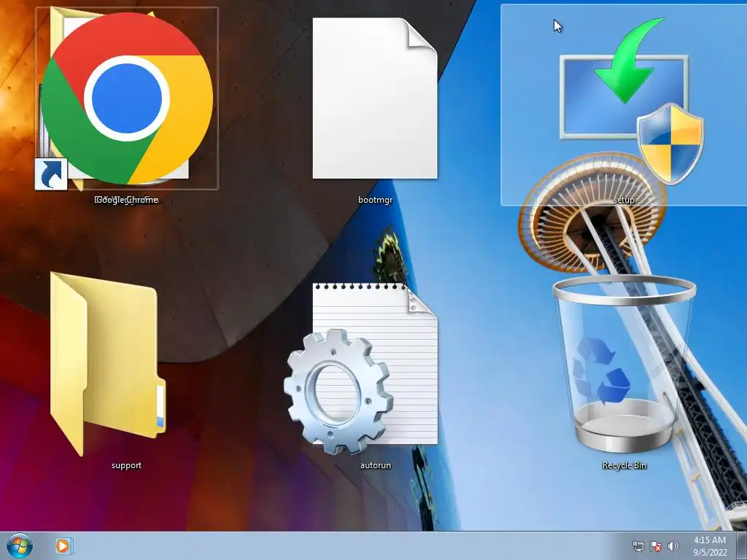Open the clock showing 4:15 AM
Screen dimensions: 747x560
pyautogui.click(x=710, y=546)
